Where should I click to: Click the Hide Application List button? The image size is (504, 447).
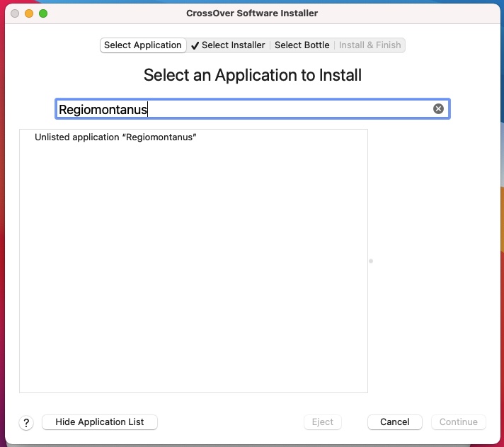pyautogui.click(x=100, y=422)
